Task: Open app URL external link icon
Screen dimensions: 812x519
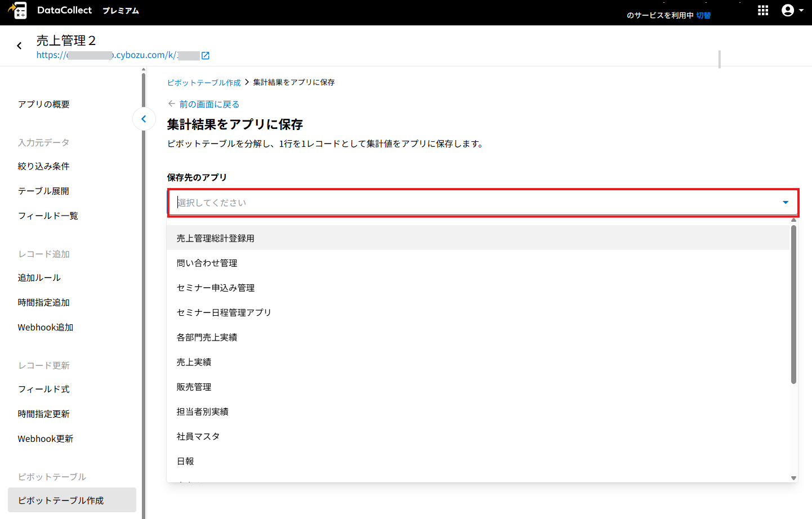Action: pyautogui.click(x=206, y=55)
